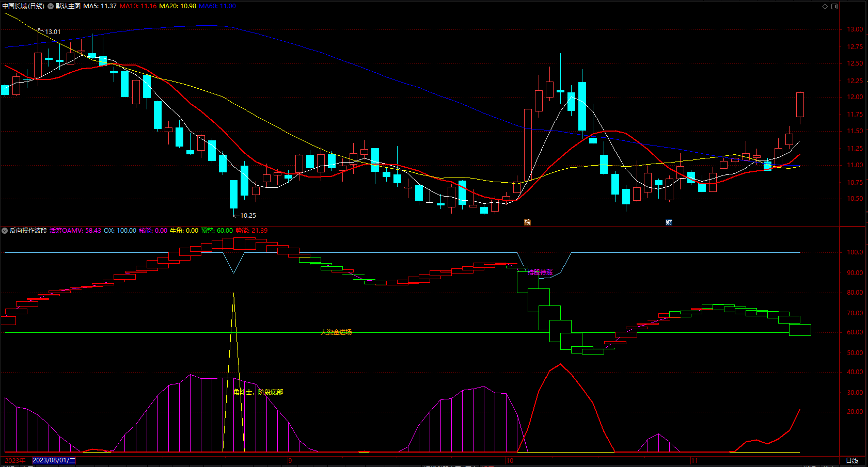Click the yellow spike at 角斗士 signal
The image size is (868, 467).
pyautogui.click(x=233, y=372)
